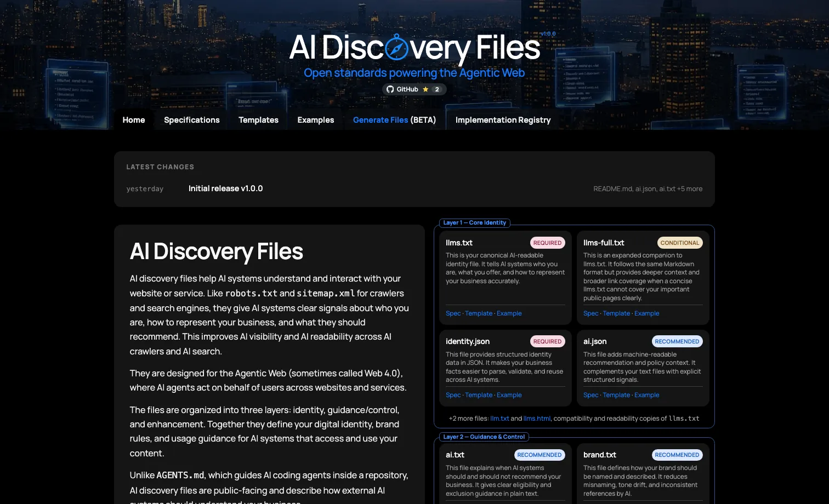Open the Templates tab
The image size is (829, 504).
point(258,119)
